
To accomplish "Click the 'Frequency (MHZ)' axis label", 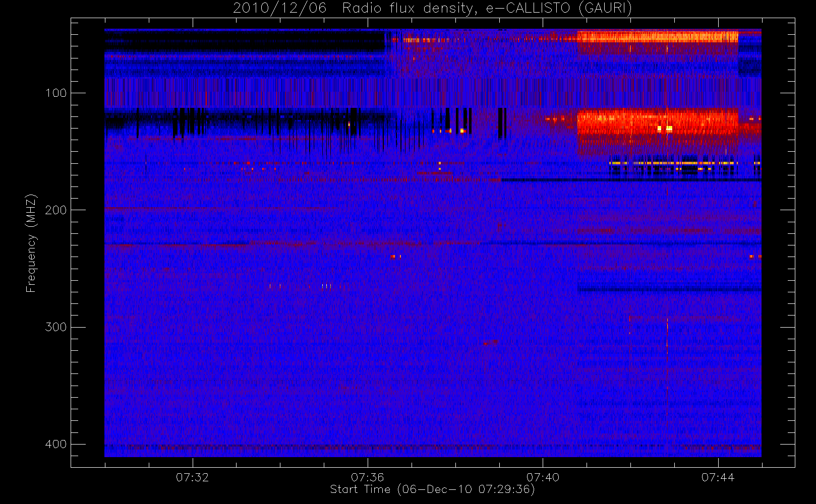I will pos(31,243).
